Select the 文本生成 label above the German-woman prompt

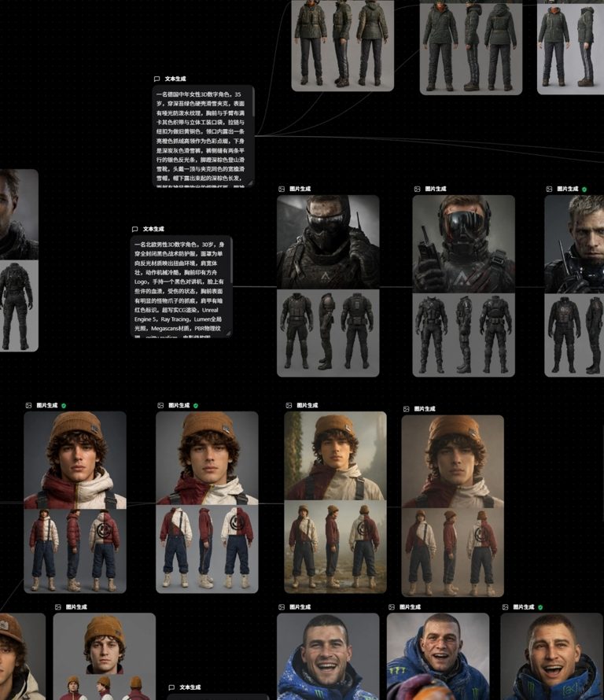[x=175, y=79]
